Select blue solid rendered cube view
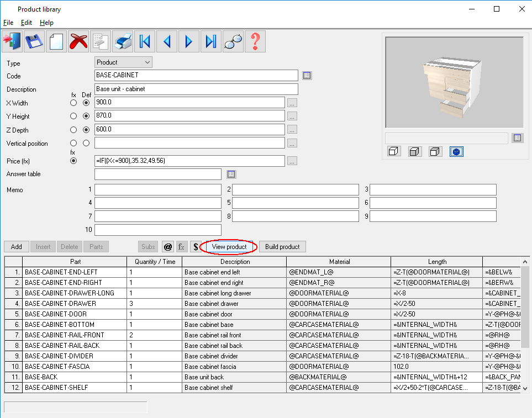Screen dimensions: 532x418 tap(456, 151)
